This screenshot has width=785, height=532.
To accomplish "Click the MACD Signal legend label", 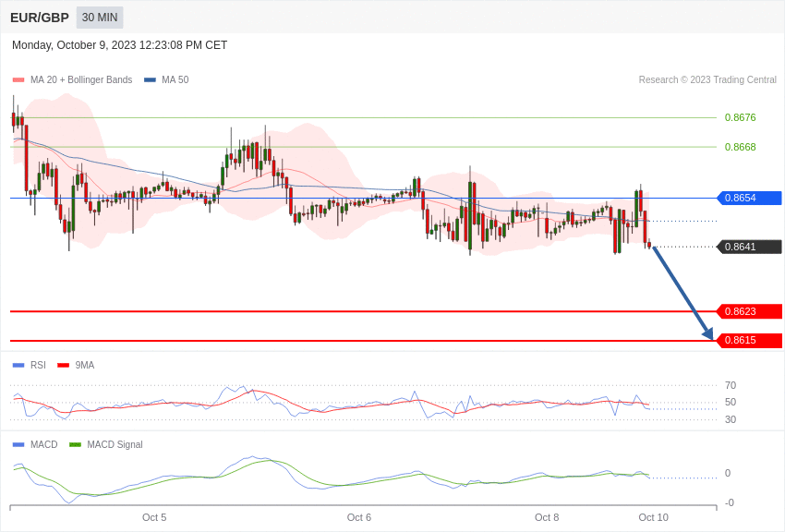I will pyautogui.click(x=115, y=444).
